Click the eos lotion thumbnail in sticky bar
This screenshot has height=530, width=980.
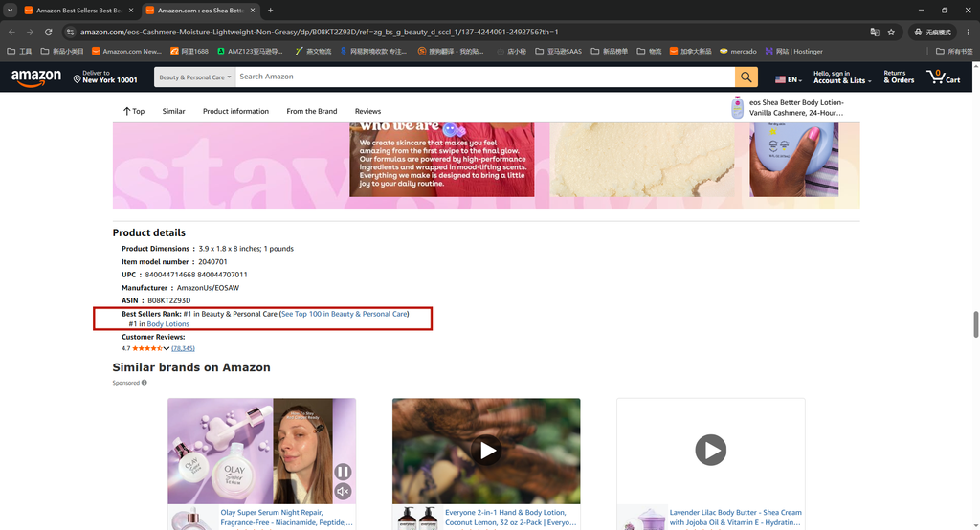click(738, 107)
